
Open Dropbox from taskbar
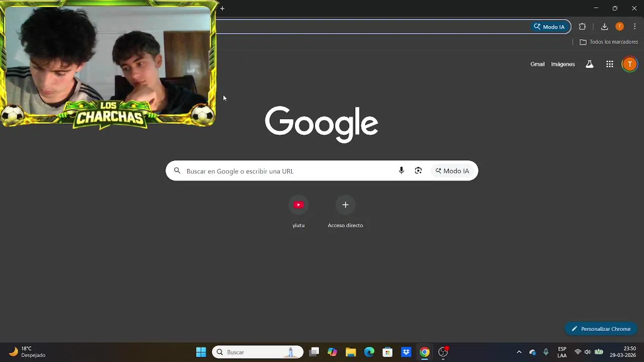[406, 352]
